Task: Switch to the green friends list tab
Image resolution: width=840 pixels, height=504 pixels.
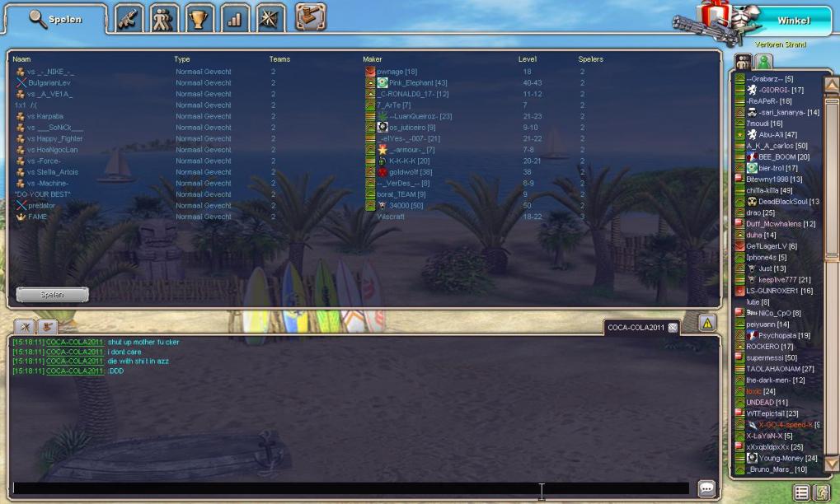Action: tap(764, 62)
